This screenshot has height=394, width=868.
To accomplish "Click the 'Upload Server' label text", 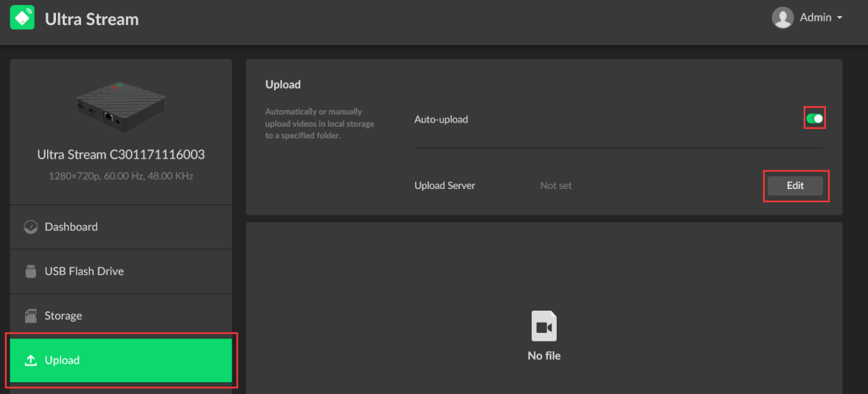I will 445,186.
